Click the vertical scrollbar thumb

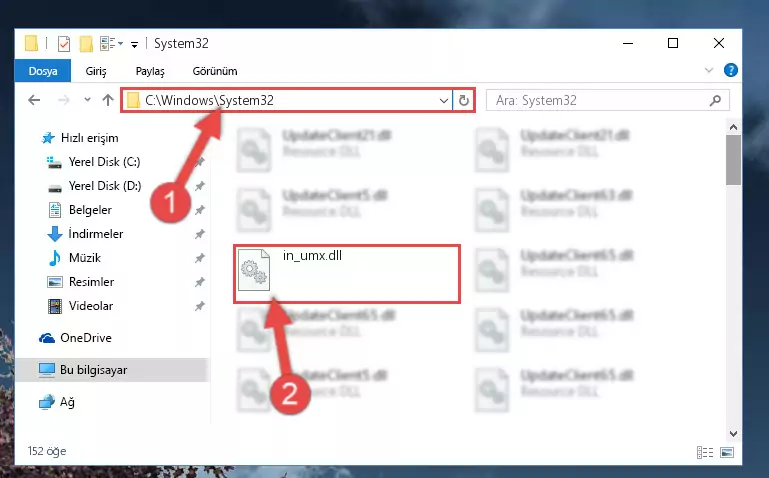coord(733,160)
